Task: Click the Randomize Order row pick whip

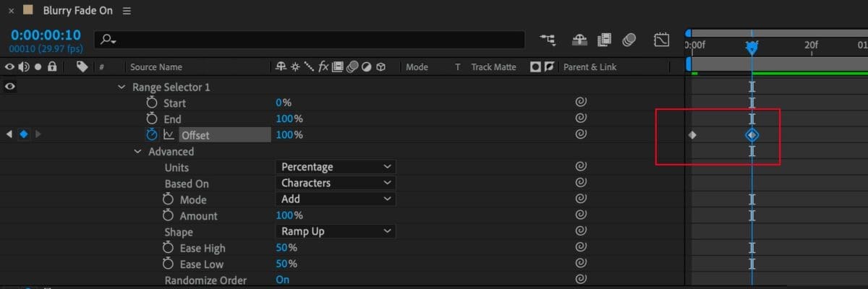Action: [x=580, y=279]
